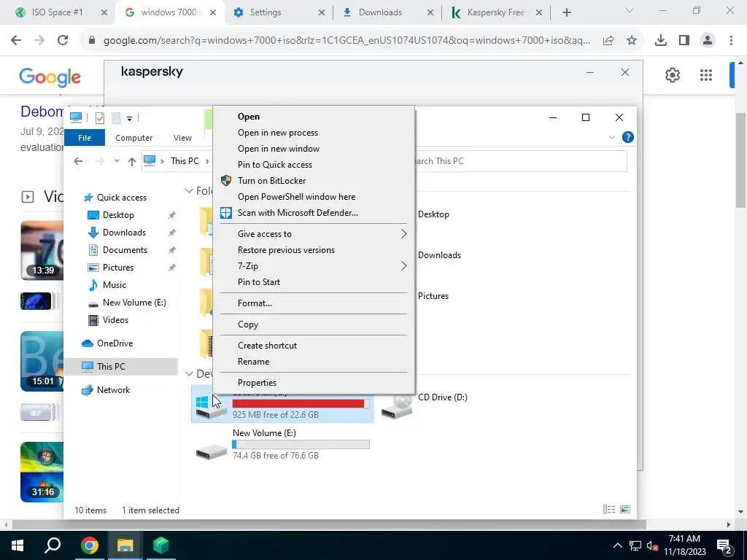Viewport: 747px width, 560px height.
Task: Show hidden system tray icons
Action: (617, 546)
